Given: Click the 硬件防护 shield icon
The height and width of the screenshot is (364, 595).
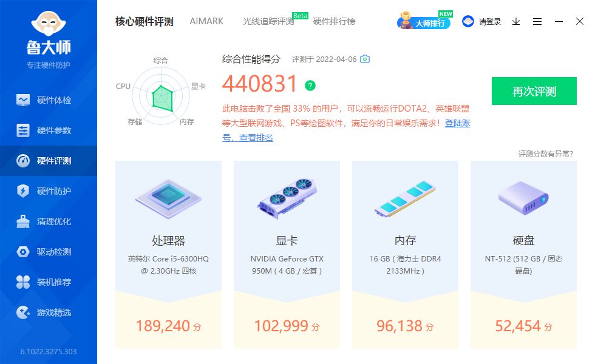Looking at the screenshot, I should click(x=23, y=190).
